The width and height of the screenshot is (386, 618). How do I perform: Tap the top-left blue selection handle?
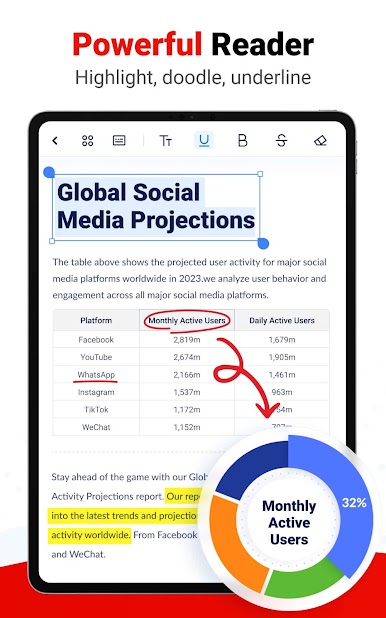49,172
